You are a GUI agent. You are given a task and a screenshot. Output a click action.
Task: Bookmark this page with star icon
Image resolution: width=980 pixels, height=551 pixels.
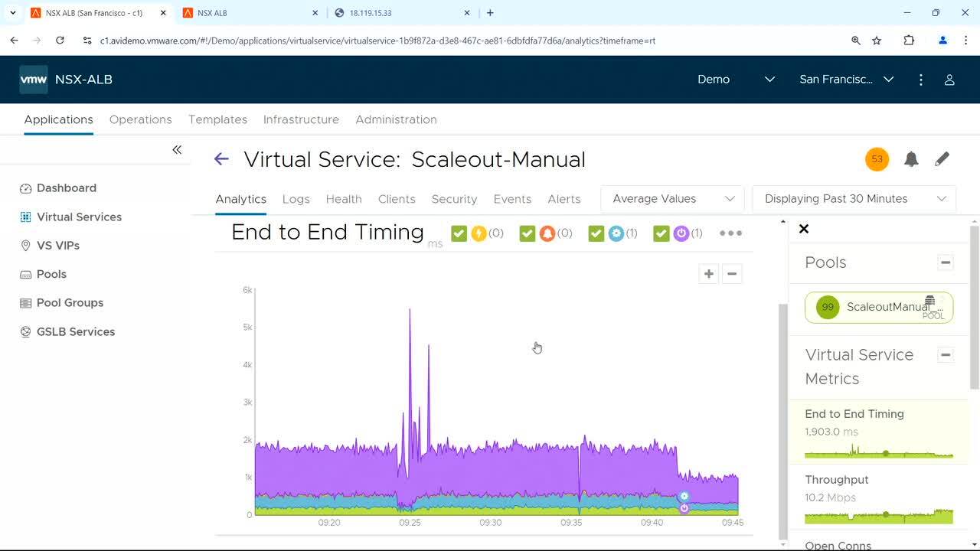click(877, 41)
